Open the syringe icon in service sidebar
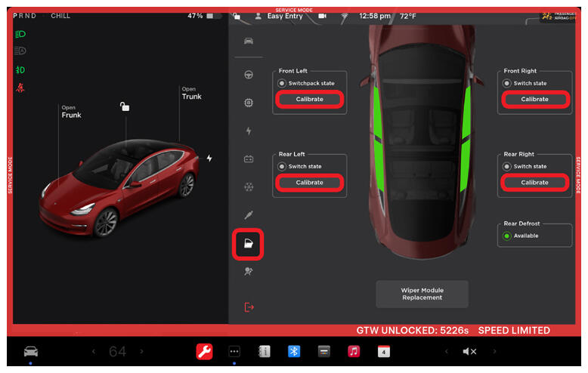Image resolution: width=588 pixels, height=373 pixels. [248, 215]
